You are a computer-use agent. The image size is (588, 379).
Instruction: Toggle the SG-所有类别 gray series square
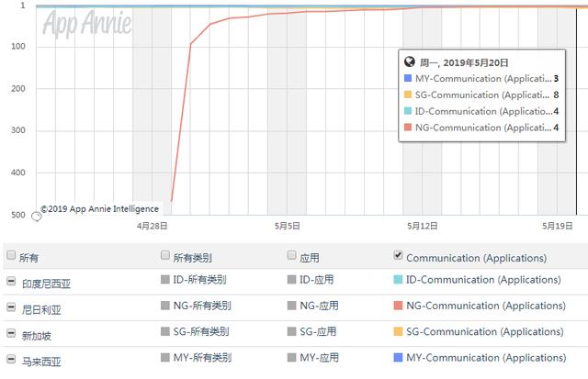165,331
